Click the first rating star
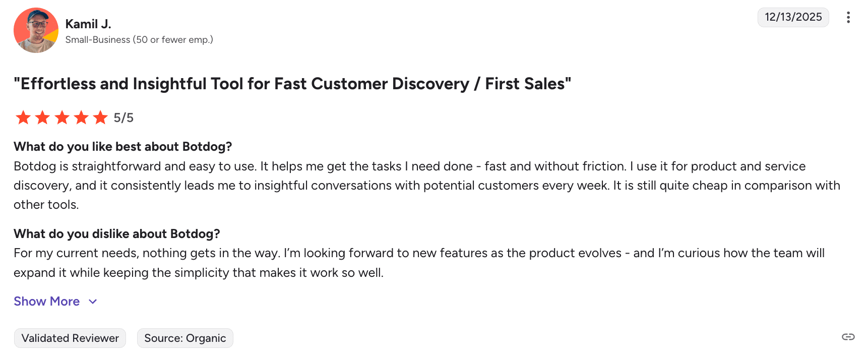Viewport: 868px width, 357px height. [23, 117]
